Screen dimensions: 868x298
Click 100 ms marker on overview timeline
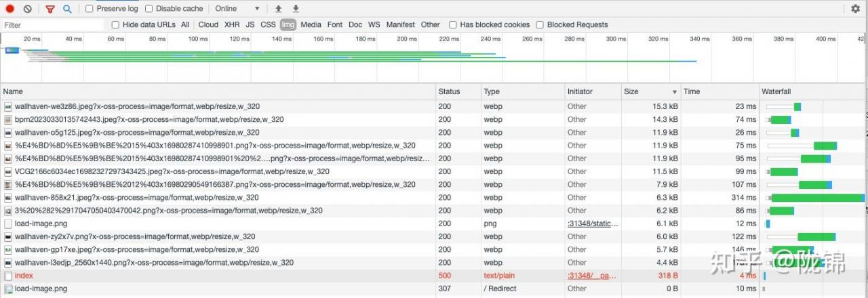tap(198, 39)
